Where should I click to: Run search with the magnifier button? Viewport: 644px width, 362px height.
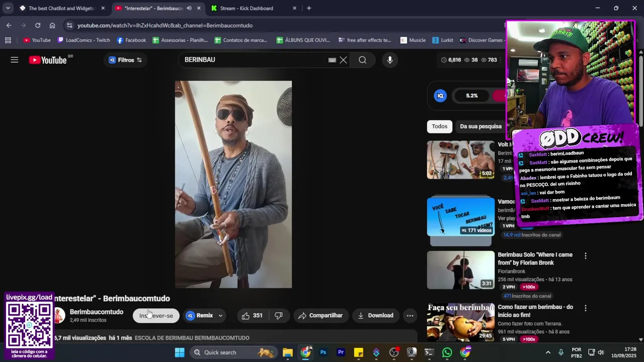pyautogui.click(x=362, y=60)
